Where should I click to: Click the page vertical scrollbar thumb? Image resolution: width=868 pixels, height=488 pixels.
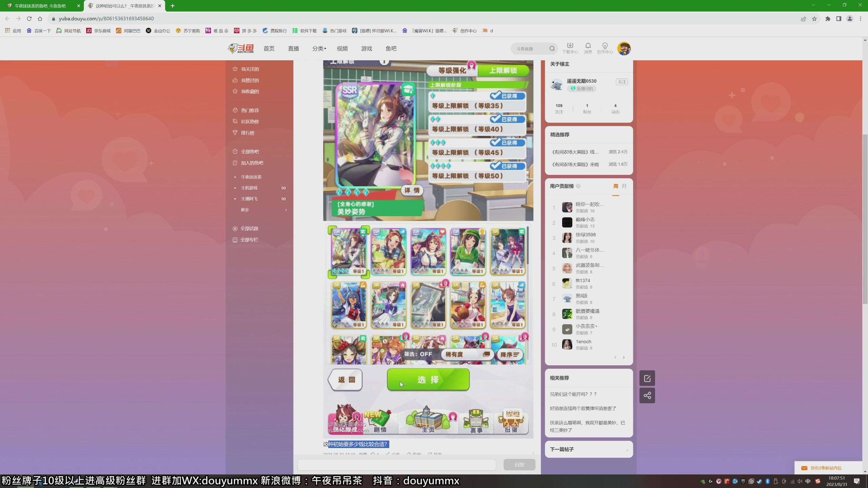(x=865, y=219)
